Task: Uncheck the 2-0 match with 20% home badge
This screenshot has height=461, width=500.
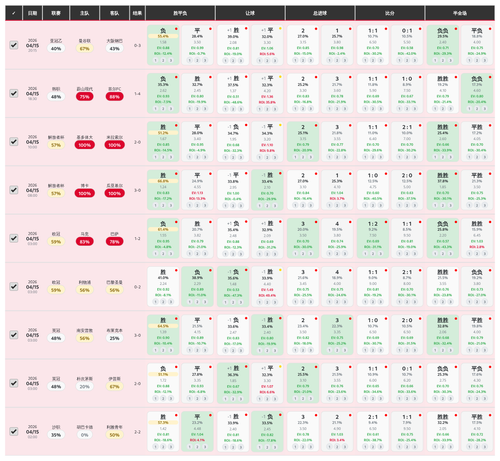Action: point(14,383)
